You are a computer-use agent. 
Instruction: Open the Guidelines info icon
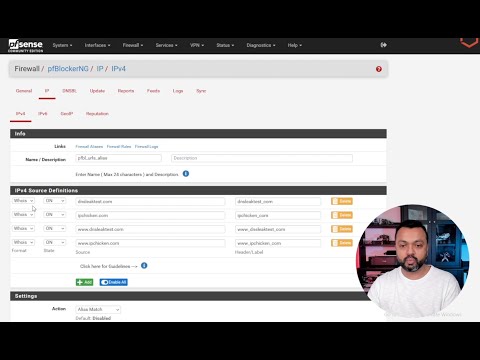click(144, 266)
